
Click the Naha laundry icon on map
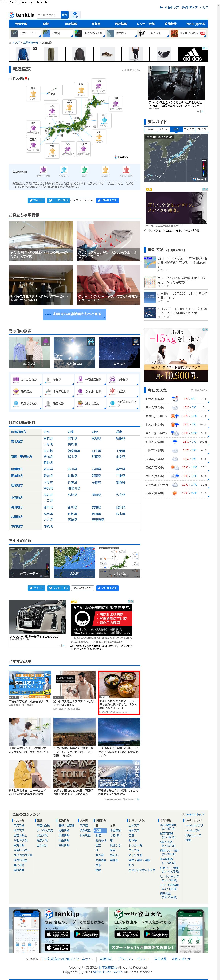point(33,94)
